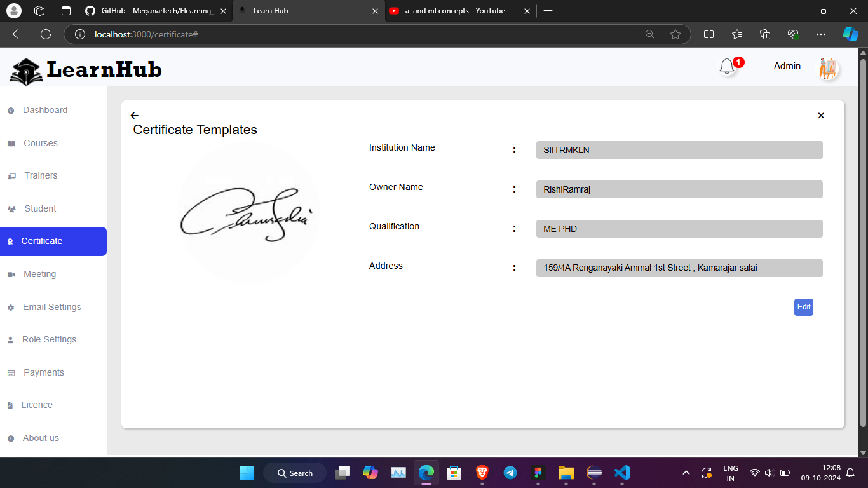Open Visual Studio Code from the taskbar

pyautogui.click(x=621, y=473)
